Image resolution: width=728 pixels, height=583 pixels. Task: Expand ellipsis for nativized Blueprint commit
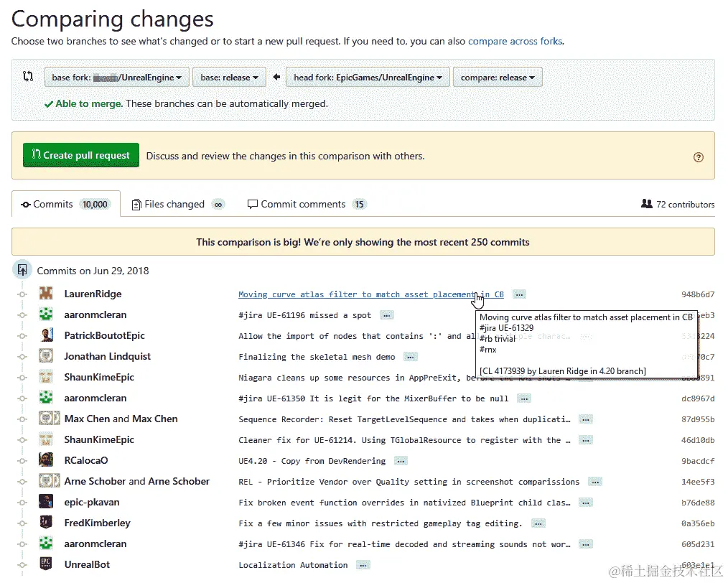coord(585,503)
